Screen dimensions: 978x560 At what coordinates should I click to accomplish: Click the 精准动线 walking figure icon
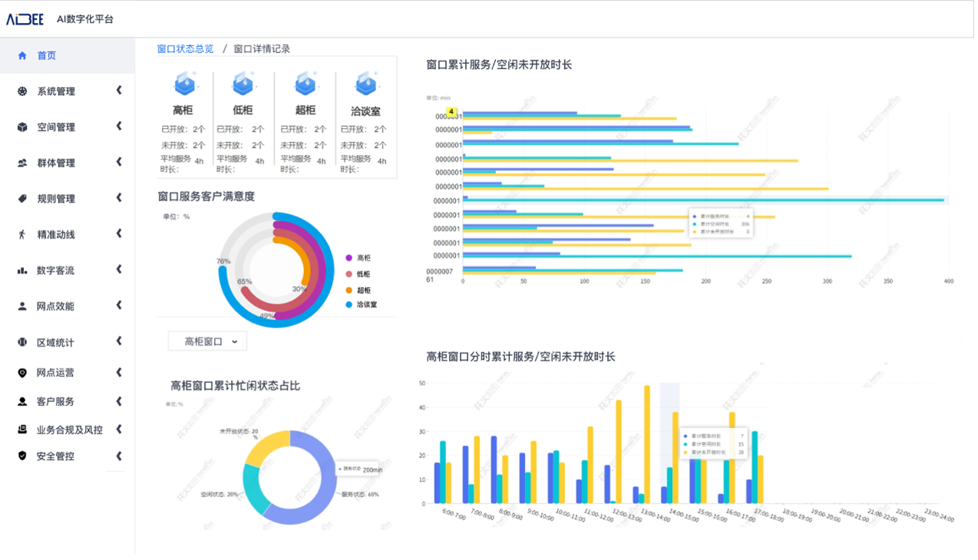[22, 235]
